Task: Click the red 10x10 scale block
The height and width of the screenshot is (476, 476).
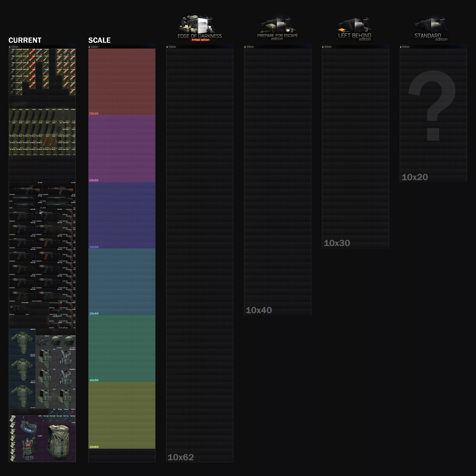Action: (122, 82)
